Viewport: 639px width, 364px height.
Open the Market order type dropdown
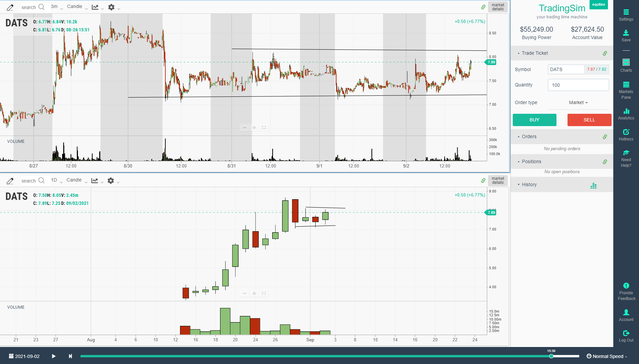tap(578, 102)
